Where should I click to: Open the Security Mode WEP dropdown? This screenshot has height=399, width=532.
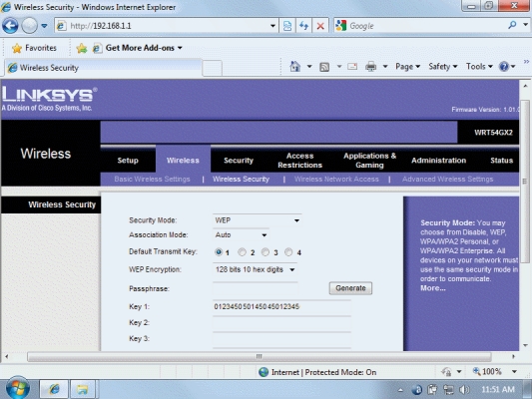(258, 220)
